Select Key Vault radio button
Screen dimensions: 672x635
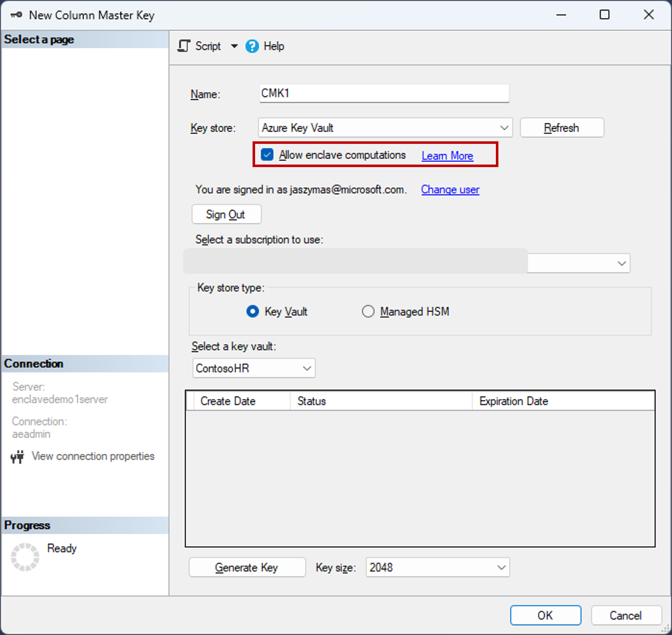(x=251, y=311)
